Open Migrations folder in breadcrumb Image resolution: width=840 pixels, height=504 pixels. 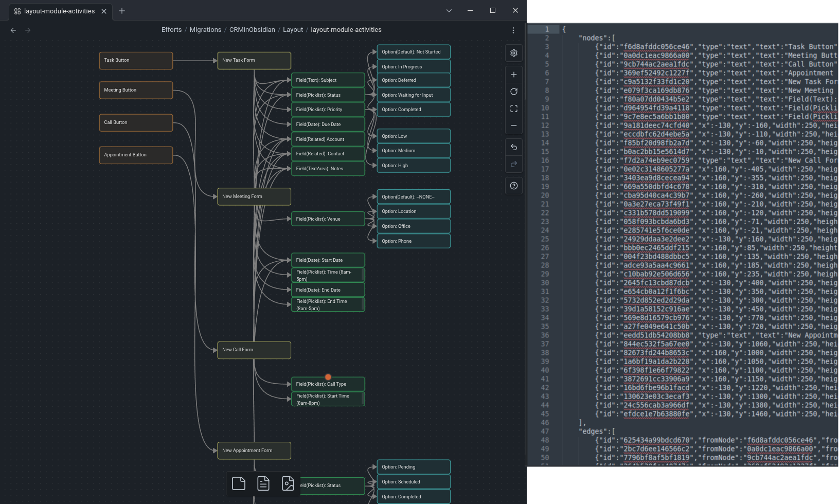(x=205, y=30)
